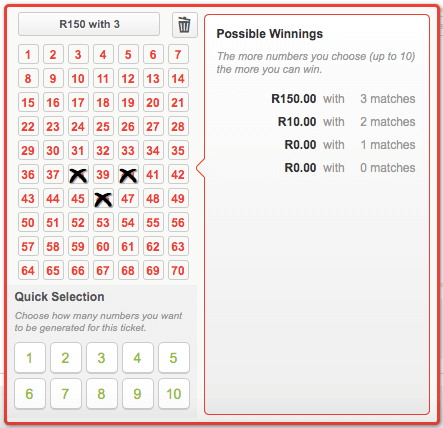The image size is (443, 428).
Task: Mark number 70 on the grid
Action: pyautogui.click(x=178, y=270)
